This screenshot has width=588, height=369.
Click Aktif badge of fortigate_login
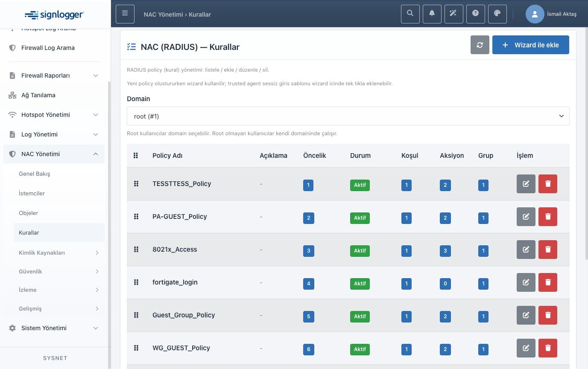tap(360, 284)
